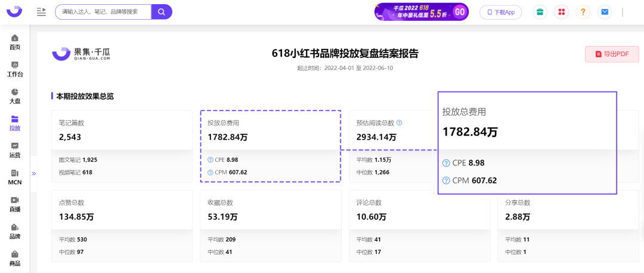Image resolution: width=644 pixels, height=273 pixels.
Task: Open 直播 section in the sidebar
Action: point(15,204)
